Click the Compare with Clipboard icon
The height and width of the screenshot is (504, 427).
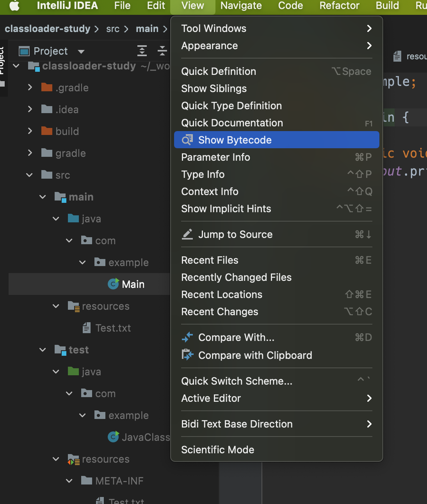point(188,355)
